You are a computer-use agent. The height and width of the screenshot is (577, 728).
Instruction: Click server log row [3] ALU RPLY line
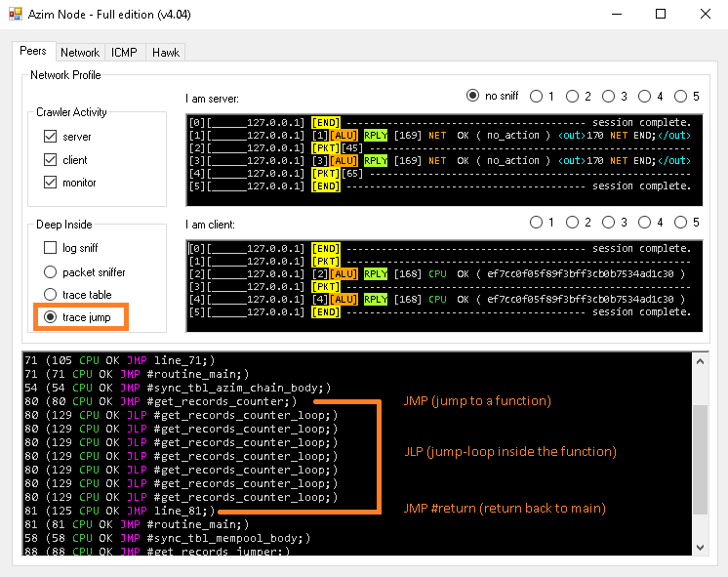pos(440,161)
